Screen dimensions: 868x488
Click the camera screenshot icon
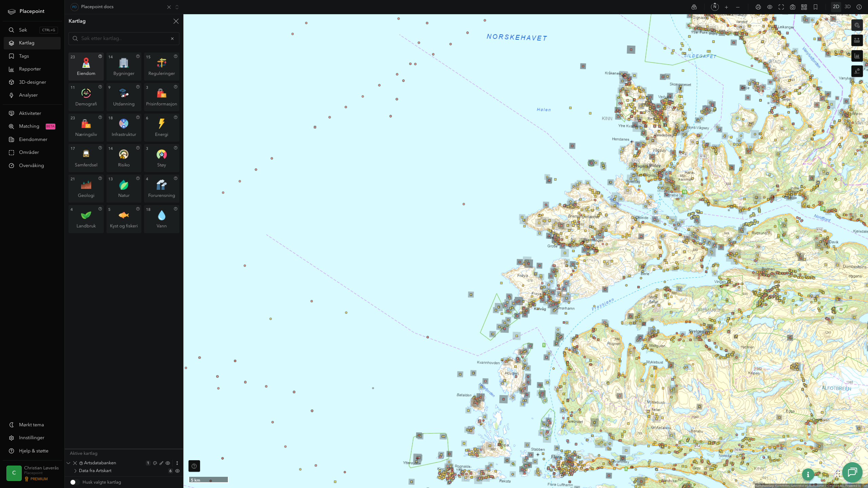tap(792, 7)
